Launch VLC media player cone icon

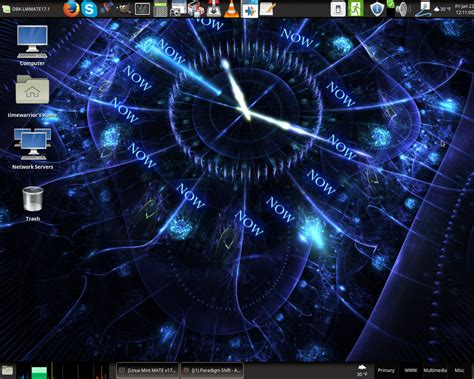(231, 9)
